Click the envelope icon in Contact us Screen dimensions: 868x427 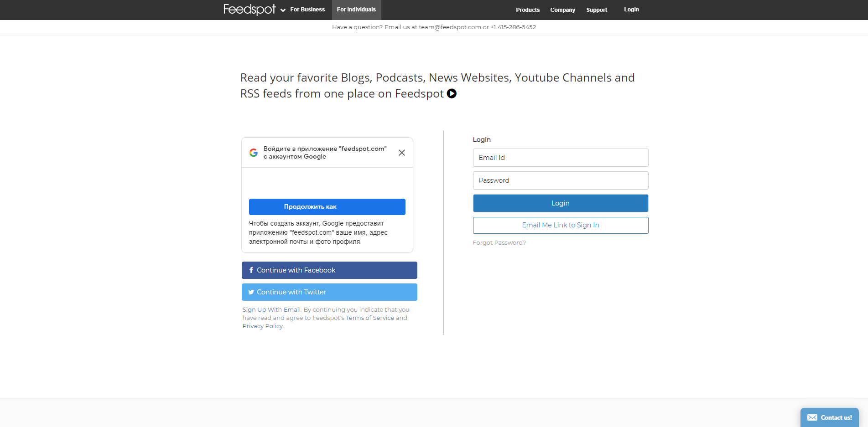pos(812,417)
